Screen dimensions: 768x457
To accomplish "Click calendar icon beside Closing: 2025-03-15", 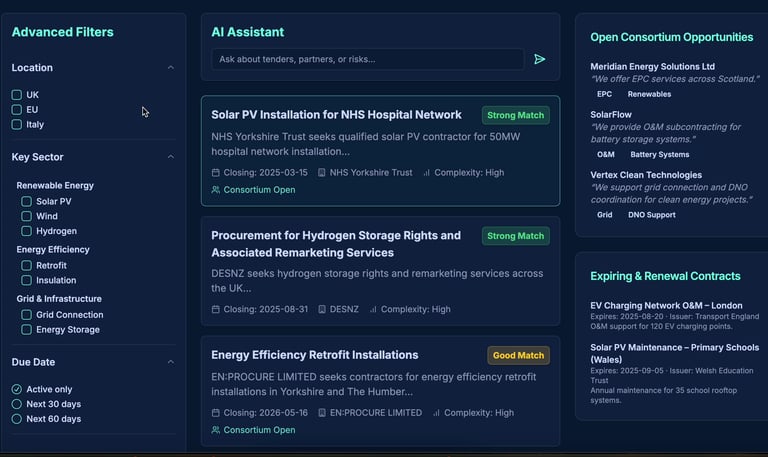I will pos(216,172).
